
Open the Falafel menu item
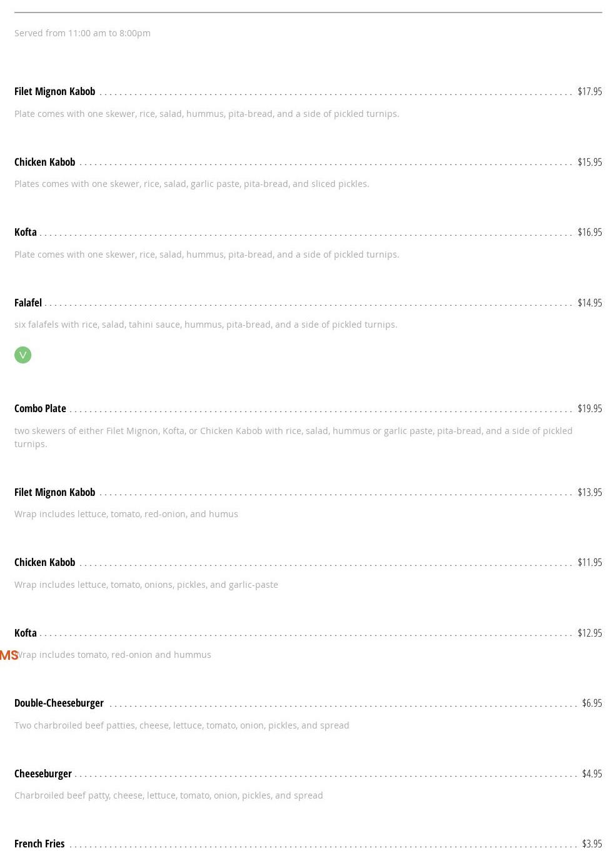[28, 303]
